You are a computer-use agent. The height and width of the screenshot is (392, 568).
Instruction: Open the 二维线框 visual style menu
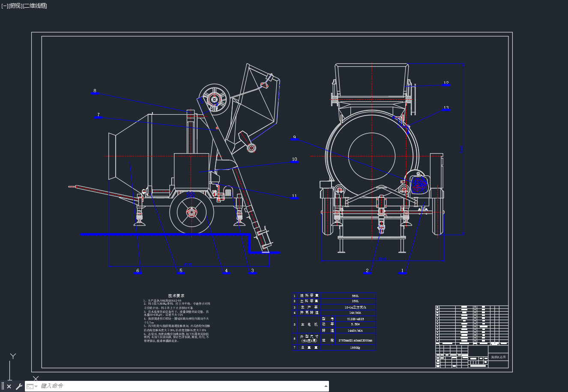[35, 6]
